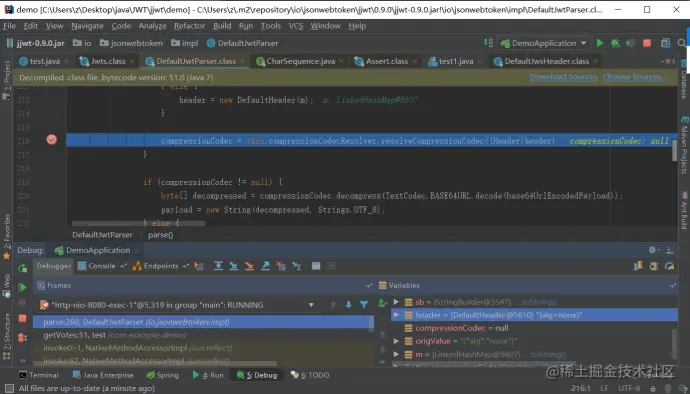The height and width of the screenshot is (394, 690).
Task: Open the Terminal tool window button
Action: pyautogui.click(x=39, y=375)
